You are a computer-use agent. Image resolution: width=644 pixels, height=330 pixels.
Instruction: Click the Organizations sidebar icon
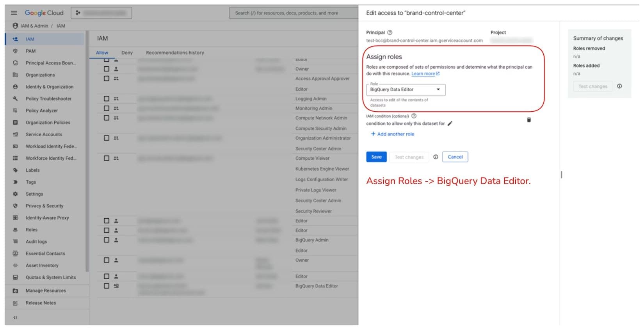pyautogui.click(x=15, y=75)
